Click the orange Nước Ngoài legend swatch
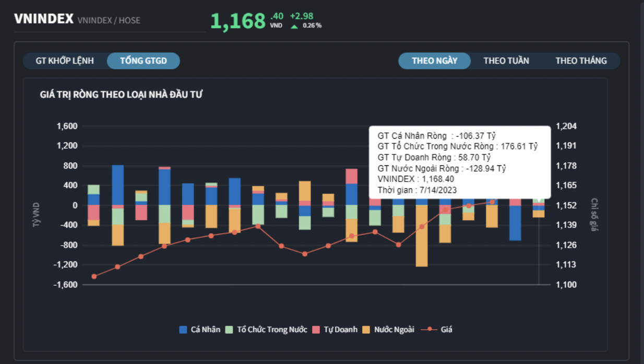644x364 pixels. (x=366, y=330)
